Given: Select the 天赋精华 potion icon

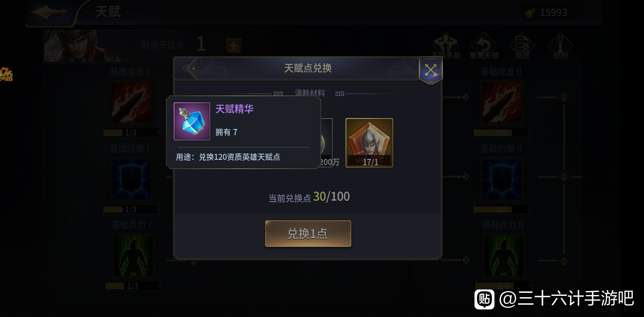Looking at the screenshot, I should pos(192,122).
